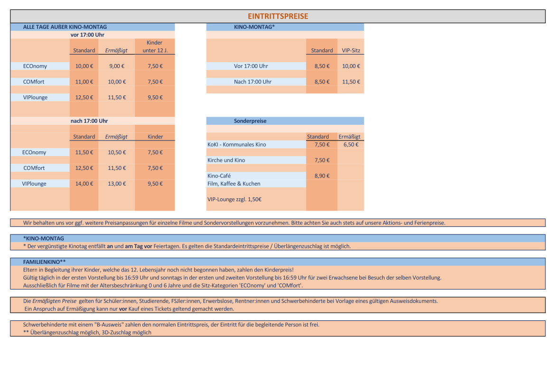Select the 14,00 € VIPlounge standard price

point(84,184)
